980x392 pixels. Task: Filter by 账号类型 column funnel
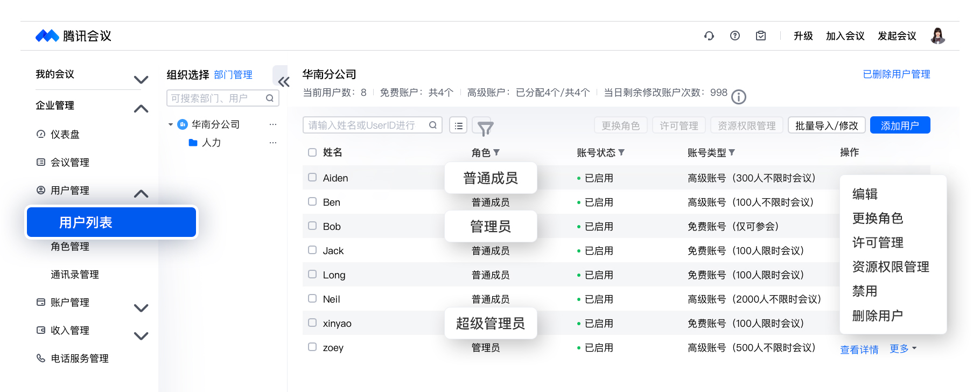click(x=732, y=152)
